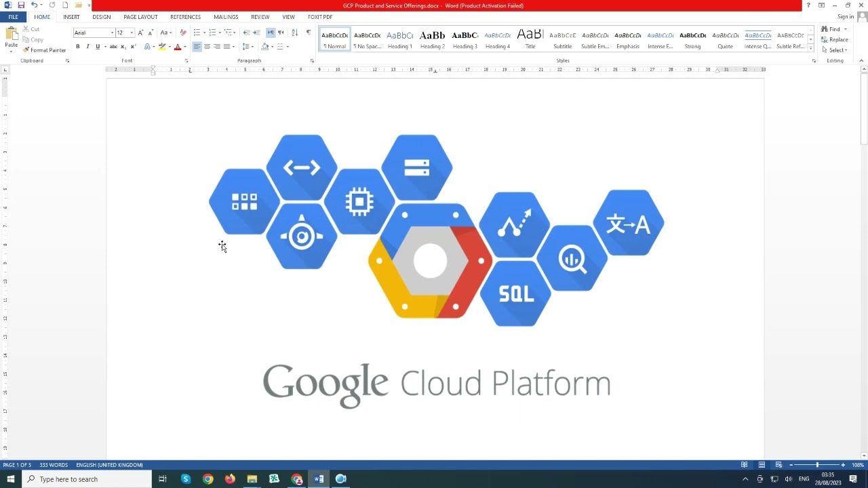Viewport: 868px width, 488px height.
Task: Open Task View on the taskbar
Action: 163,479
